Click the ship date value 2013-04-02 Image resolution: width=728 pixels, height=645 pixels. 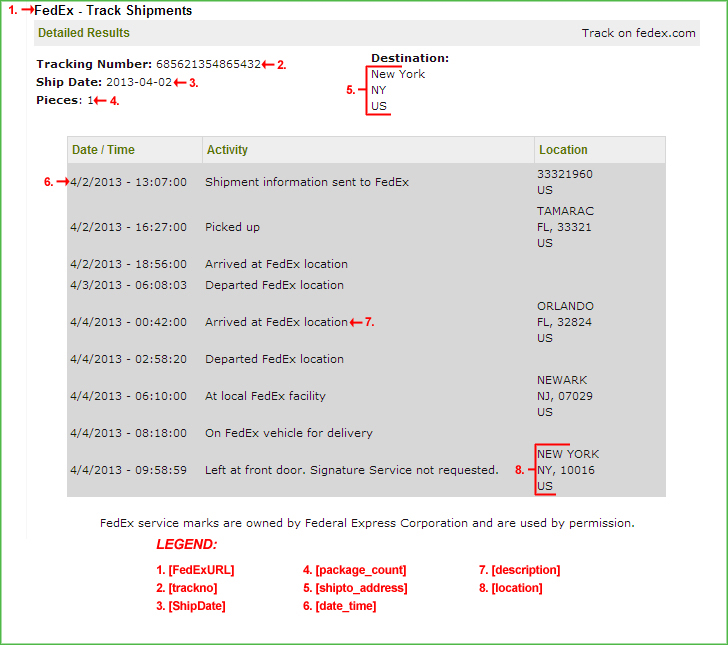tap(139, 82)
